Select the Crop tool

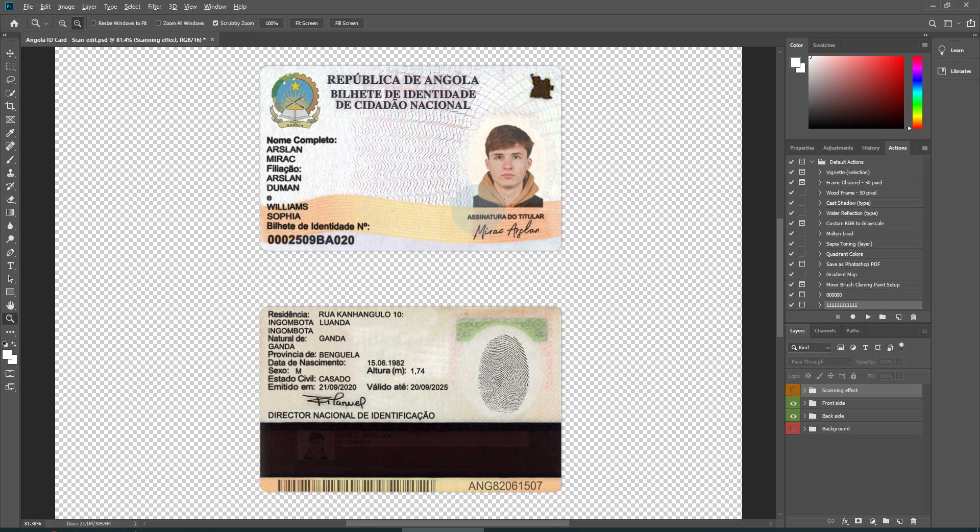10,106
